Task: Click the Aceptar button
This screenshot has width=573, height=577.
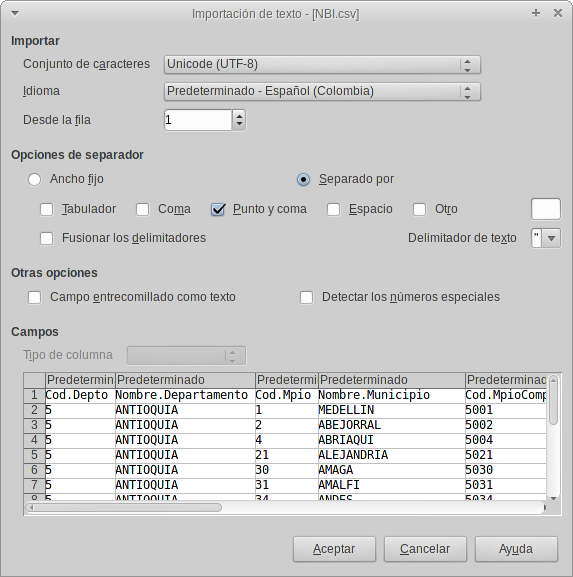Action: point(334,549)
